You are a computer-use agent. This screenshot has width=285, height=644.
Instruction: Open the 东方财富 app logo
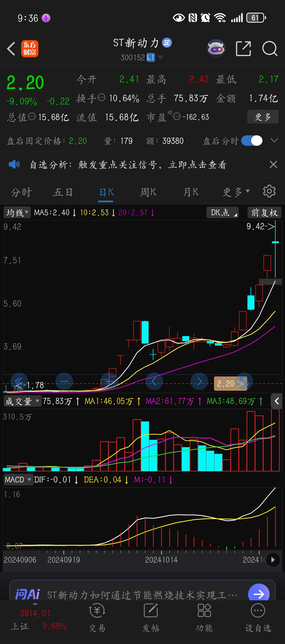30,48
